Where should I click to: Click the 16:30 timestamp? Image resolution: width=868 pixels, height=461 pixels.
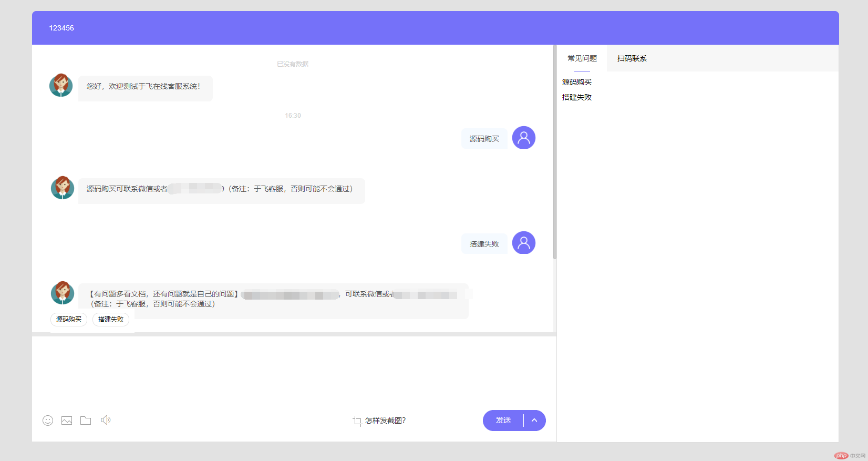293,116
